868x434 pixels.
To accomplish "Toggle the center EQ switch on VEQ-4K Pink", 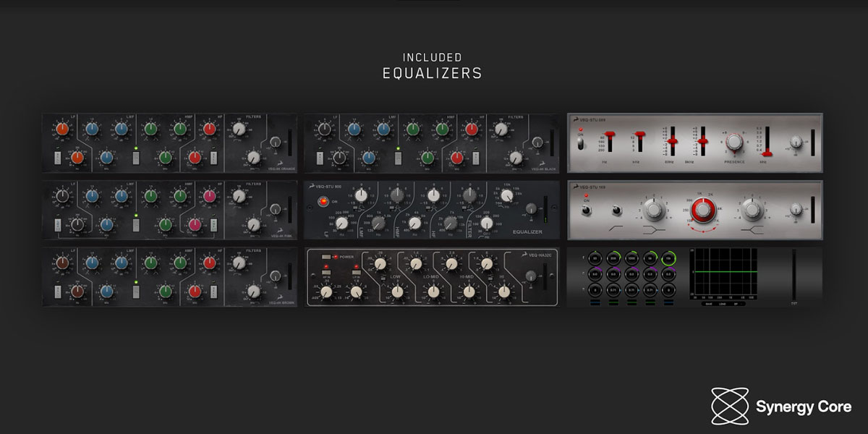I will 135,224.
